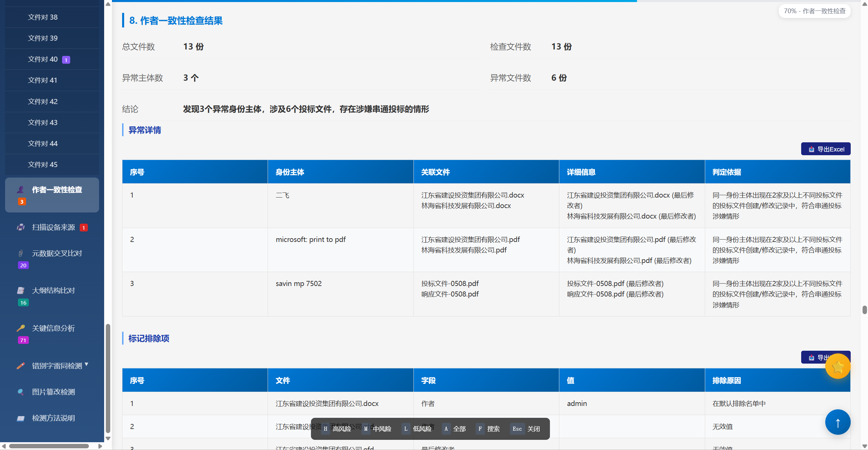Click the 扫描设备来源 scanner icon
Screen dimensions: 868x450
click(x=21, y=227)
